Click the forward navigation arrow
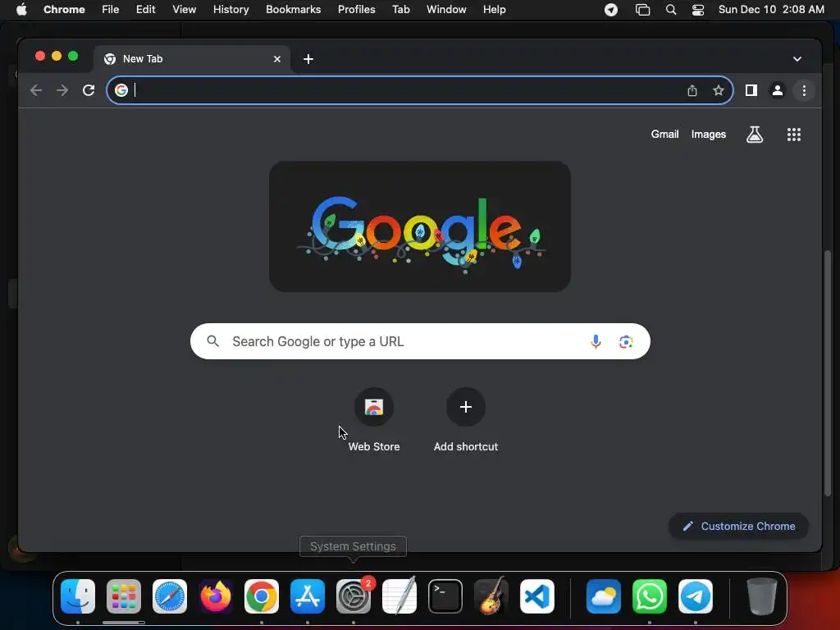Screen dimensions: 840x630 [62, 90]
